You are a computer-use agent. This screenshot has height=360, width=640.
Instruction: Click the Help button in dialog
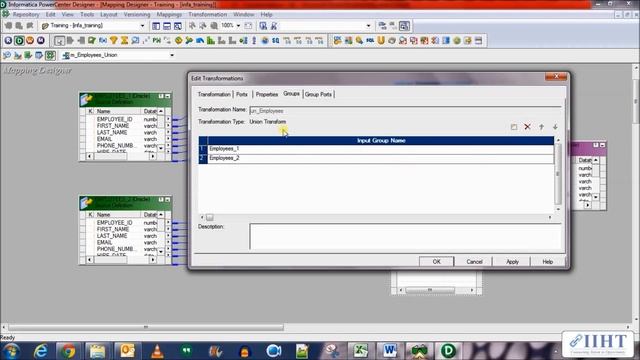[x=547, y=262]
